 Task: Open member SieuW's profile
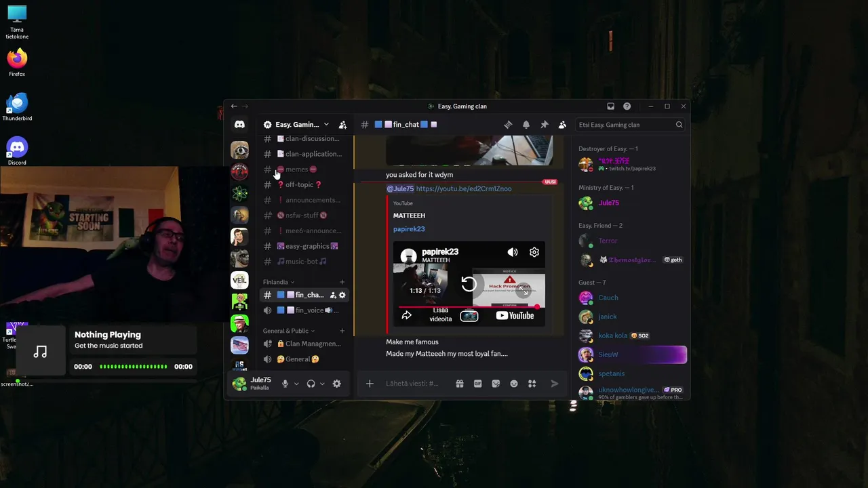pyautogui.click(x=632, y=354)
